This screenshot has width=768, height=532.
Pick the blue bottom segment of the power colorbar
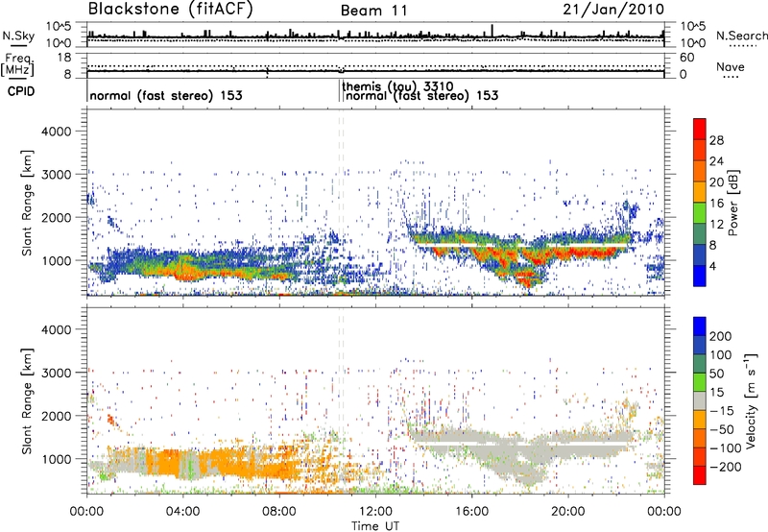[700, 276]
